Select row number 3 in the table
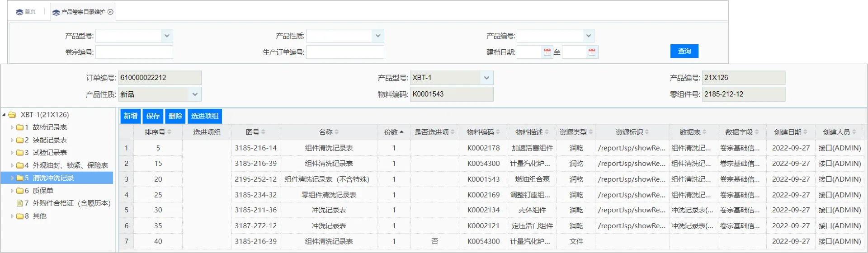 126,179
